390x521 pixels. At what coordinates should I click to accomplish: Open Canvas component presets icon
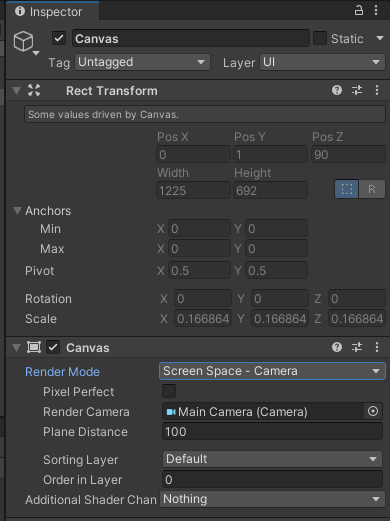[357, 347]
